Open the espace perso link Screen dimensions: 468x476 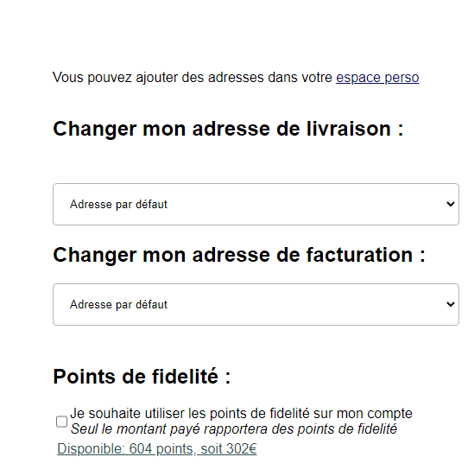(x=377, y=78)
